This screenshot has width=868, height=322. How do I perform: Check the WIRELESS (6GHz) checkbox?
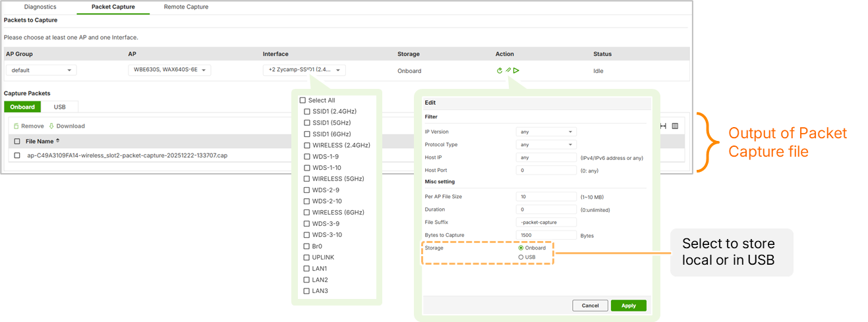[x=306, y=212]
